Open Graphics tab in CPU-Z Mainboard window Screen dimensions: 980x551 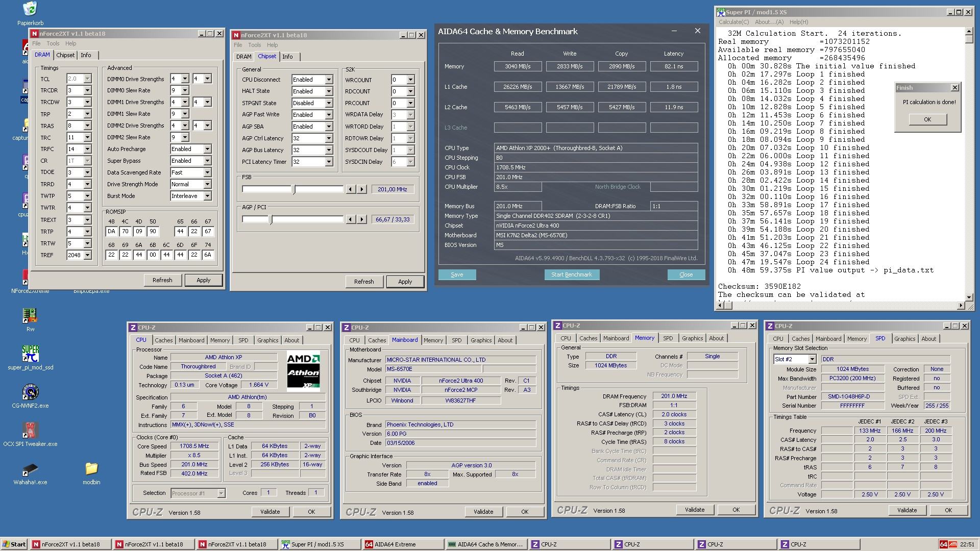(481, 340)
